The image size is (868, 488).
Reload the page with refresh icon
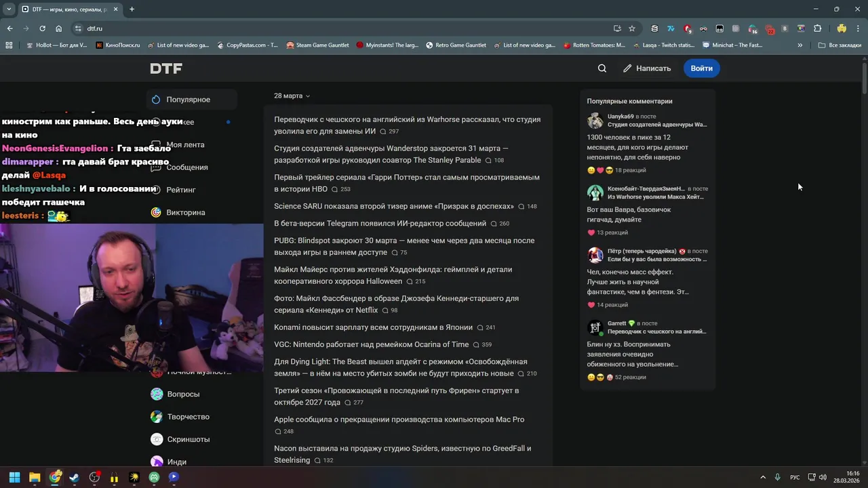tap(42, 28)
